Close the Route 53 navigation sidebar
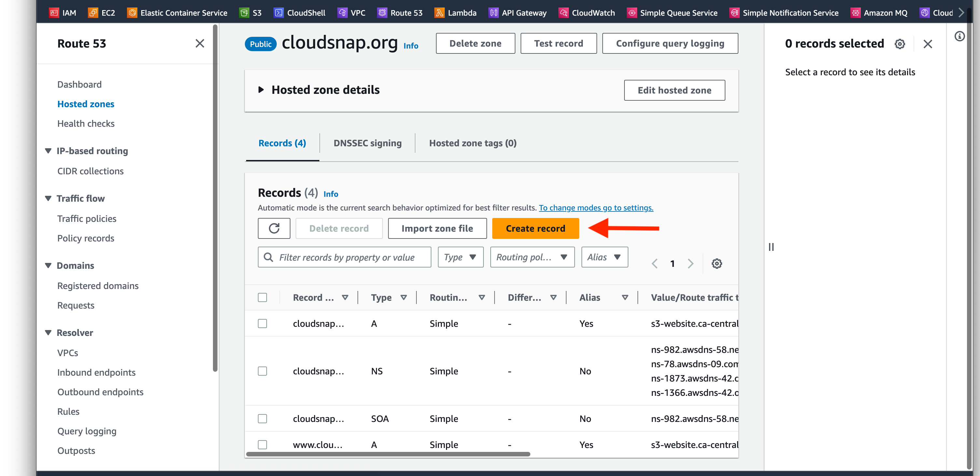The width and height of the screenshot is (980, 476). (200, 43)
